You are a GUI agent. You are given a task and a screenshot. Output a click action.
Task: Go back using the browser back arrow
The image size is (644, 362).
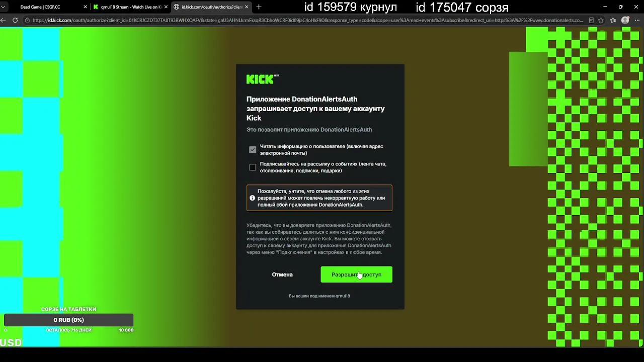[4, 20]
